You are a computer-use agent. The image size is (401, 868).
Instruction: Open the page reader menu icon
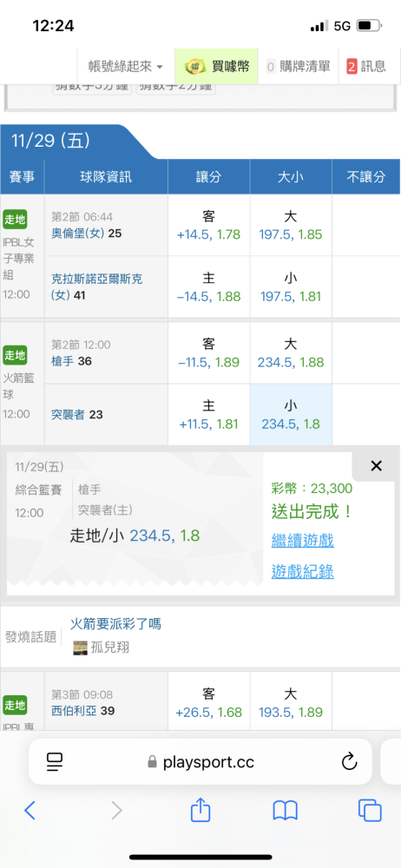pyautogui.click(x=55, y=762)
